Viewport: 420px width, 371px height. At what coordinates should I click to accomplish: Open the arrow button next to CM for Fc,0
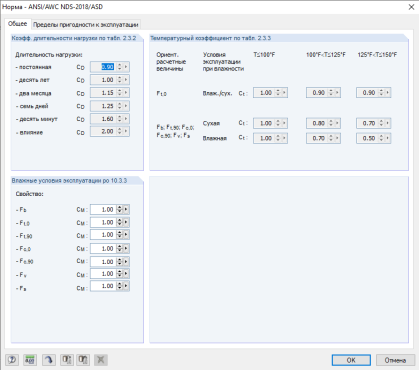pos(126,248)
